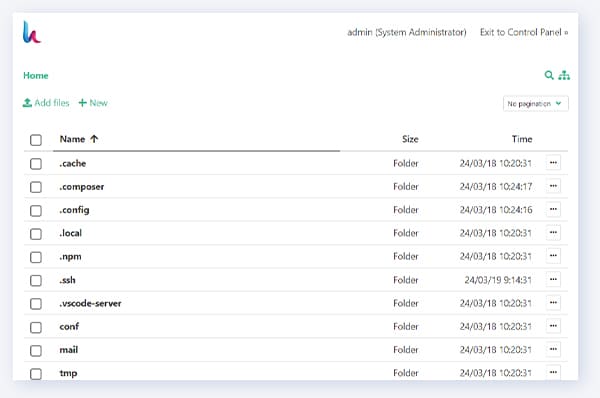
Task: Open the three-dot menu for .cache
Action: click(x=553, y=163)
